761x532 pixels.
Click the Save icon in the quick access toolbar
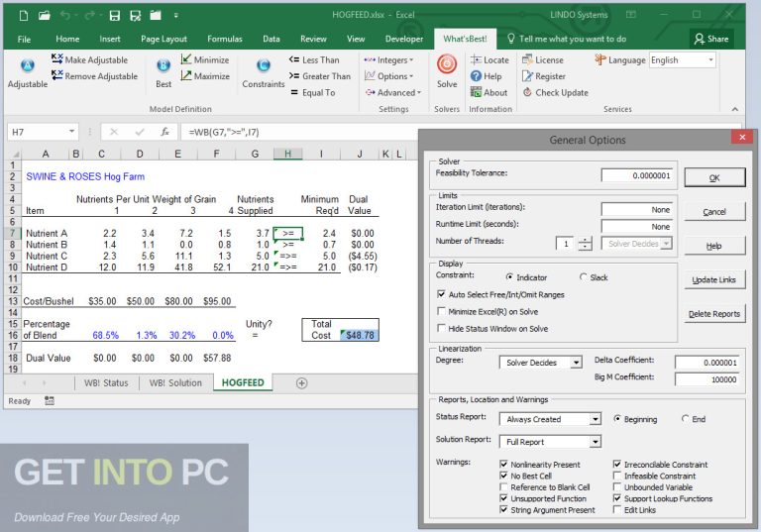(x=115, y=16)
